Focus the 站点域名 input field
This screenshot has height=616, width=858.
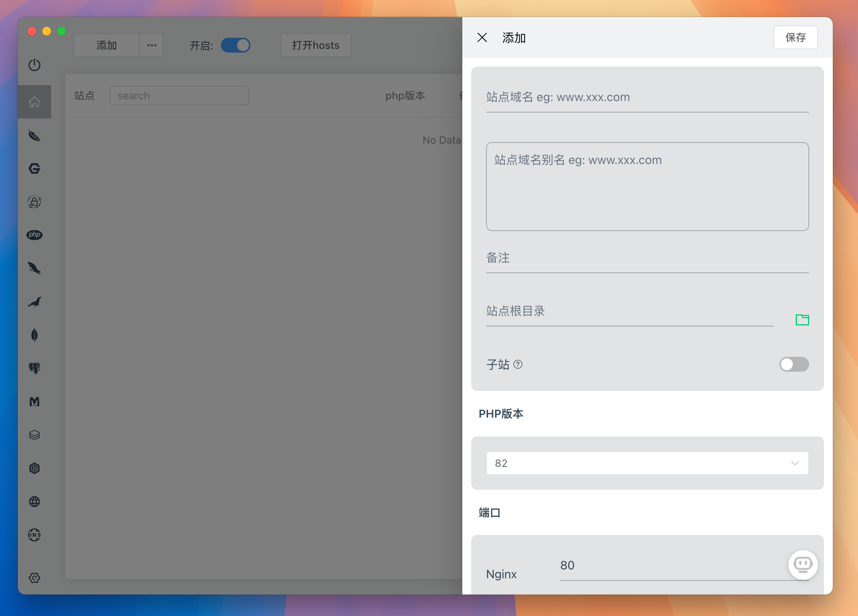coord(647,97)
